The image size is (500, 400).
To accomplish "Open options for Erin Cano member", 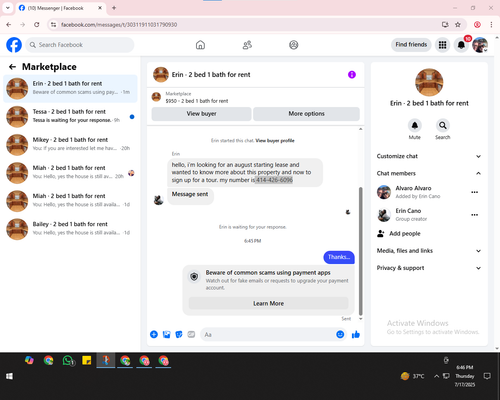I will pos(475,215).
